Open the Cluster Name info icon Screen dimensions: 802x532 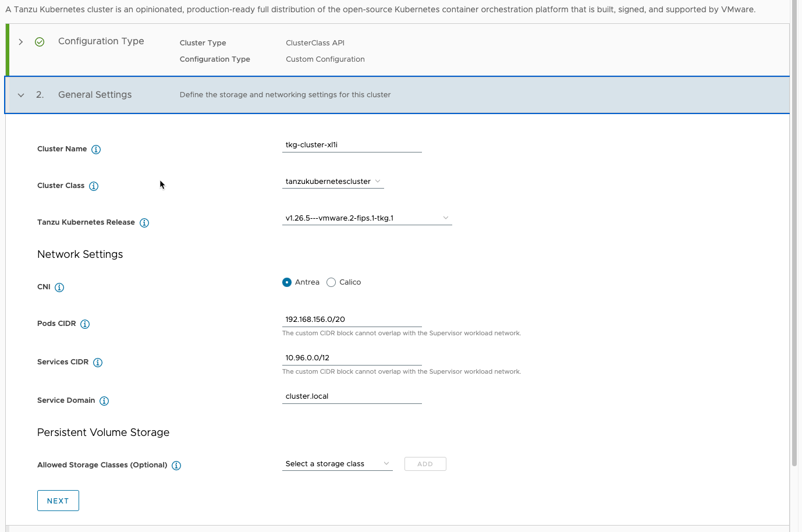pyautogui.click(x=96, y=150)
